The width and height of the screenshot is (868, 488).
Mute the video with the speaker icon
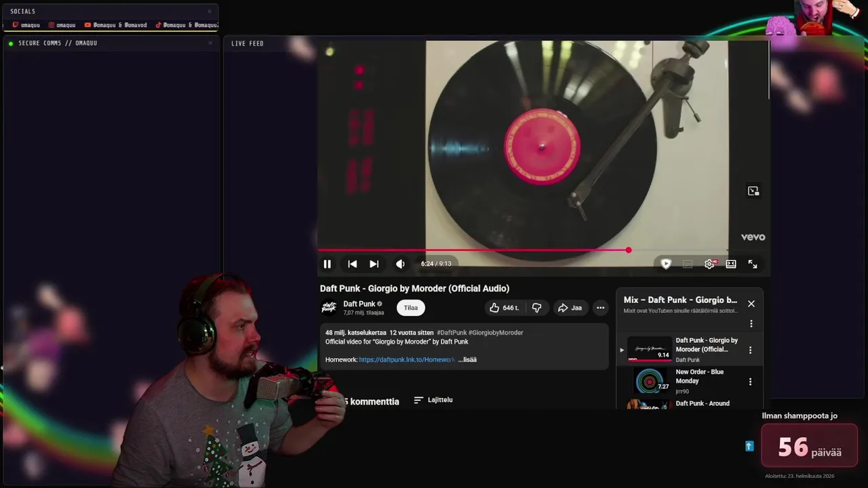400,264
